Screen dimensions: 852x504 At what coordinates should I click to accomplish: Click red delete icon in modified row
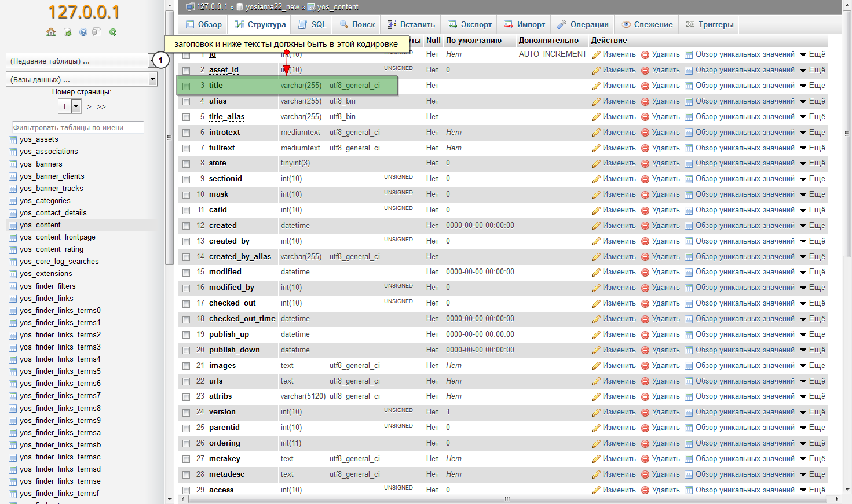click(x=645, y=272)
